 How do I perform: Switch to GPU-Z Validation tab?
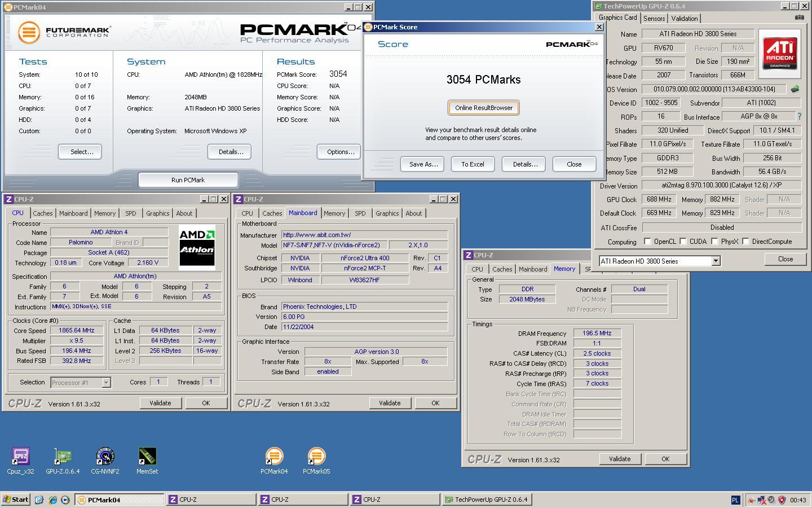pos(685,18)
